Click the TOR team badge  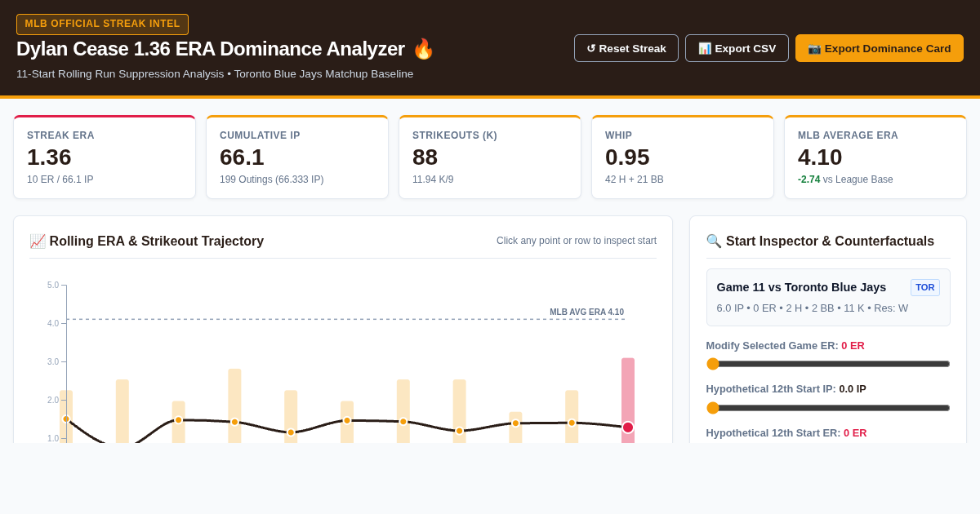925,287
